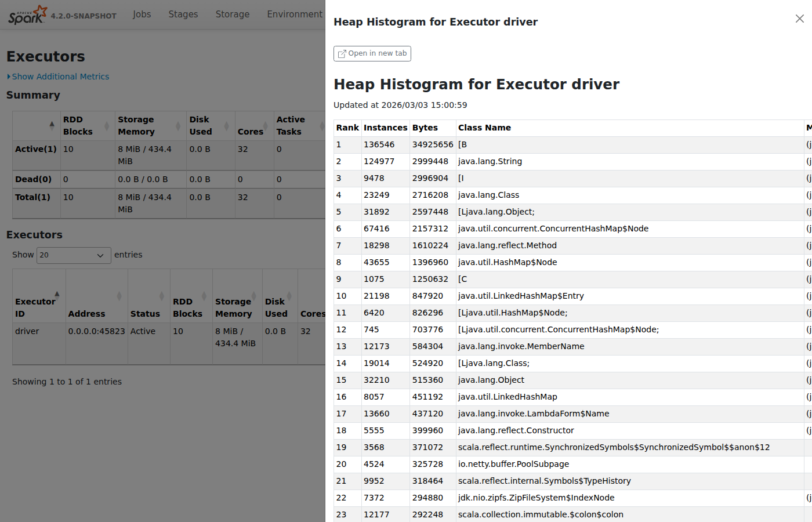Sort executors table by Status

[x=148, y=296]
